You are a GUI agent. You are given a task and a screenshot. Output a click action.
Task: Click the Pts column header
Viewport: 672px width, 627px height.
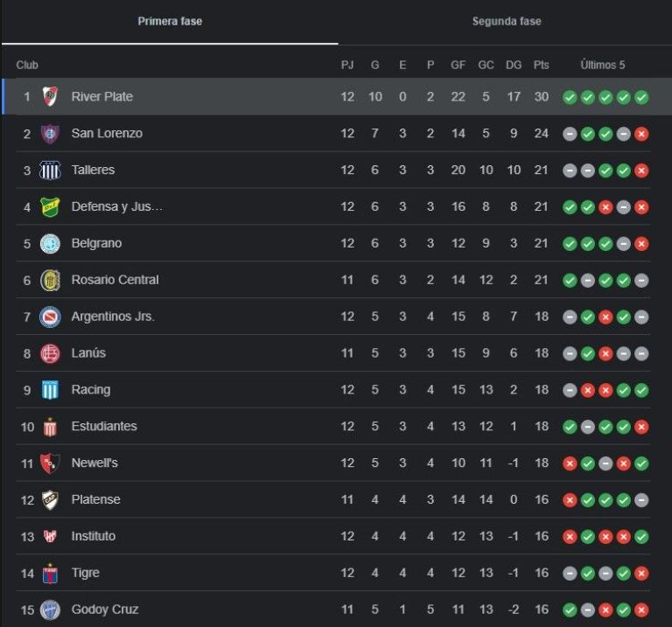[542, 65]
